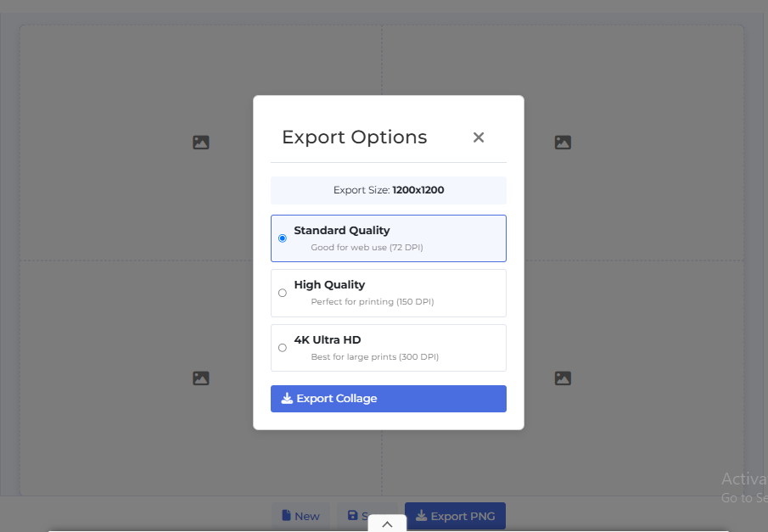Click the Export Size 1200x1200 banner
Screen dimensions: 768x532
[x=388, y=190]
